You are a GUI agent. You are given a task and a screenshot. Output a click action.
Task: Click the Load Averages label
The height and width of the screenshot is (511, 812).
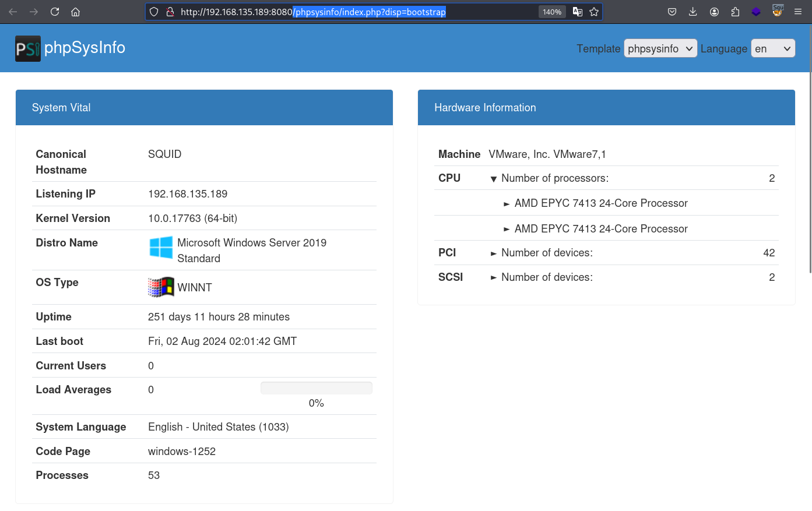[73, 390]
